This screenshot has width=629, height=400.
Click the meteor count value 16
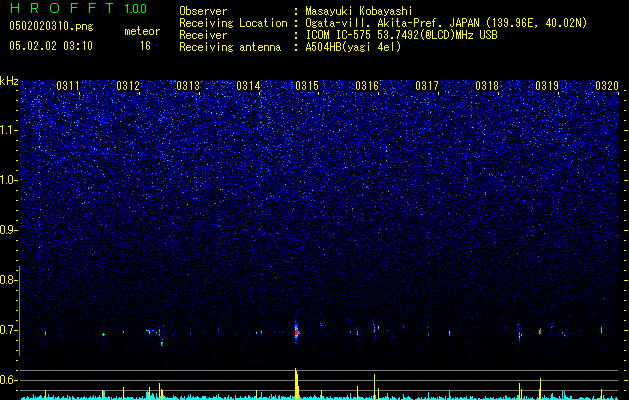coord(145,46)
